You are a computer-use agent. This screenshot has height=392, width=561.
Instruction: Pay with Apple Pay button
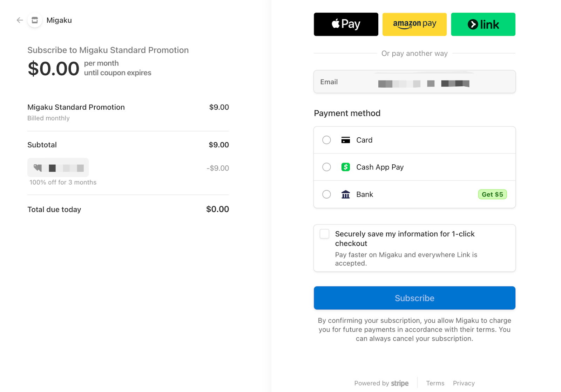pyautogui.click(x=346, y=24)
